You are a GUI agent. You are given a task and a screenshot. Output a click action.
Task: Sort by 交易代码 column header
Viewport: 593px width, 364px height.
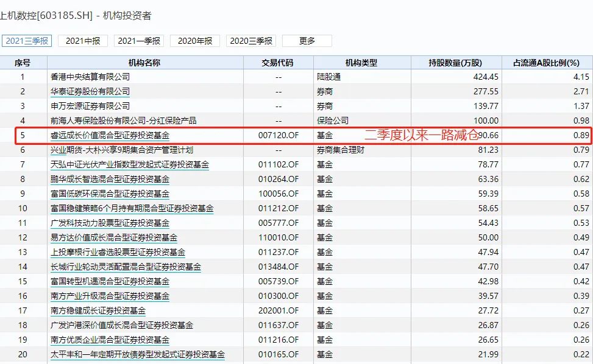click(278, 63)
